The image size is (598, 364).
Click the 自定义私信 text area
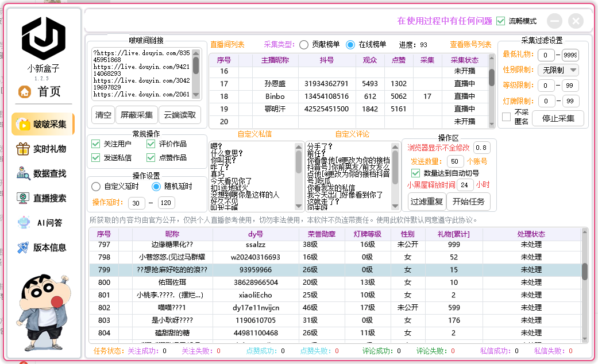(252, 176)
